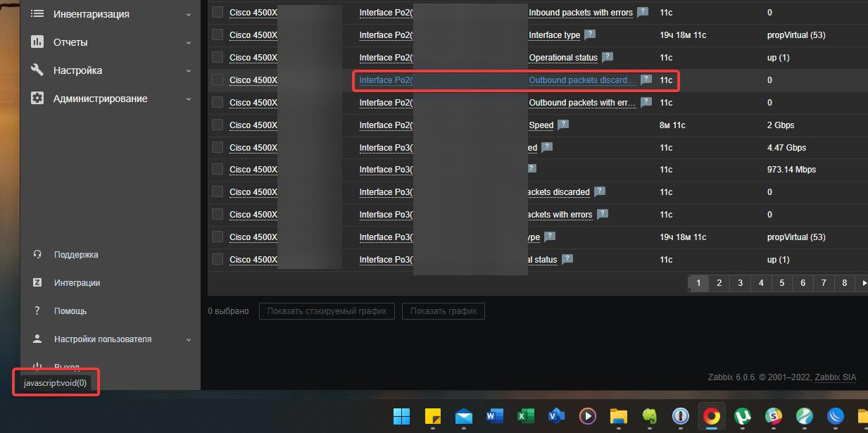Click help icon in the 973.14 Mbps row
The height and width of the screenshot is (433, 868).
coord(531,170)
